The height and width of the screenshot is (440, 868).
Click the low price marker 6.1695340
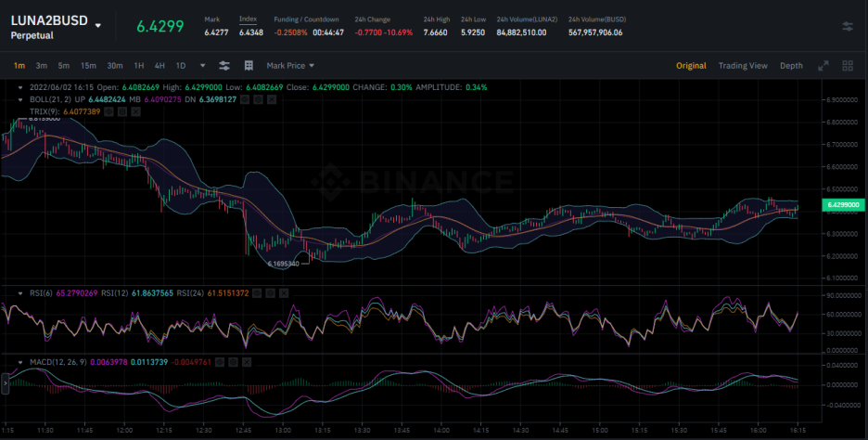click(283, 264)
